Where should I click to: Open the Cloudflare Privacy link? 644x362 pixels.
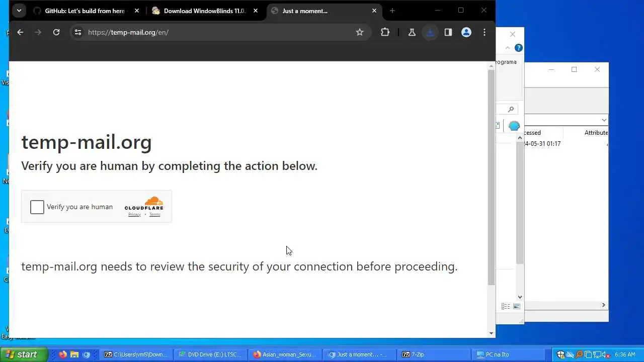click(134, 215)
